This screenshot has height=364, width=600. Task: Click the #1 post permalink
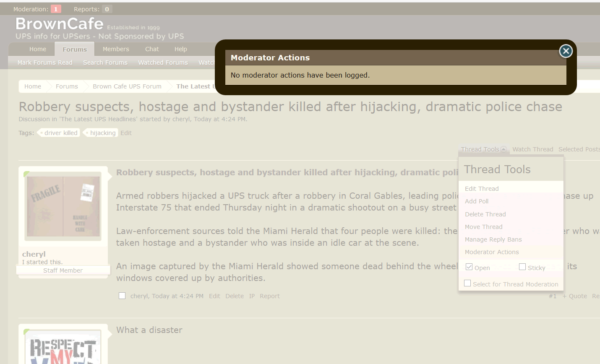[x=553, y=296]
